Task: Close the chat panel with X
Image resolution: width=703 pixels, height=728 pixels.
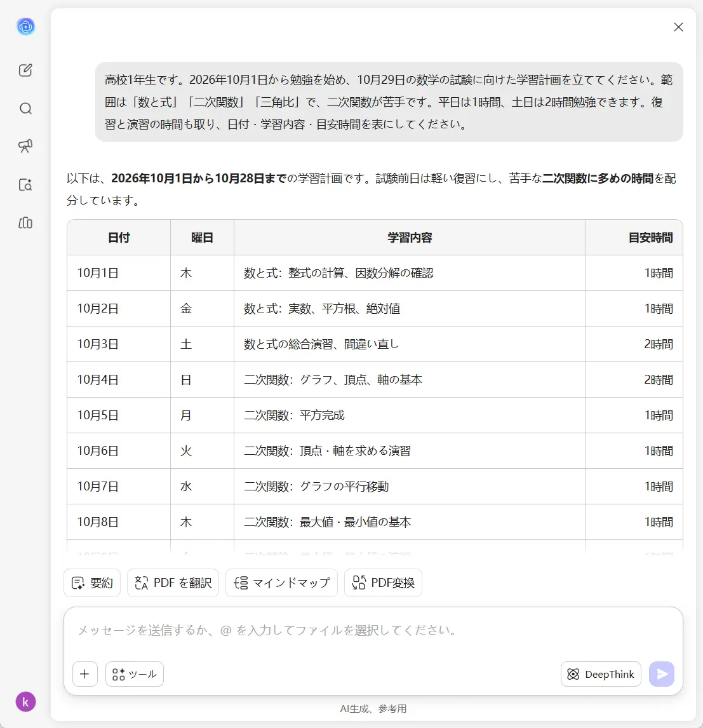Action: [x=678, y=27]
